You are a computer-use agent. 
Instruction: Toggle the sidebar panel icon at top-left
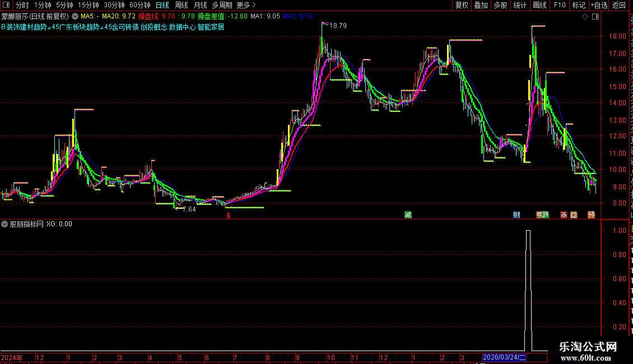(6, 5)
